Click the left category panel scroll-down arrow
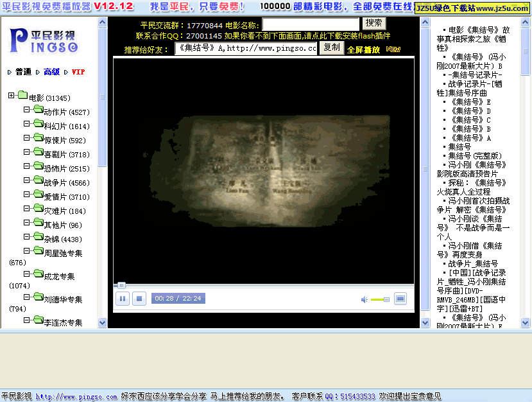 pos(102,322)
